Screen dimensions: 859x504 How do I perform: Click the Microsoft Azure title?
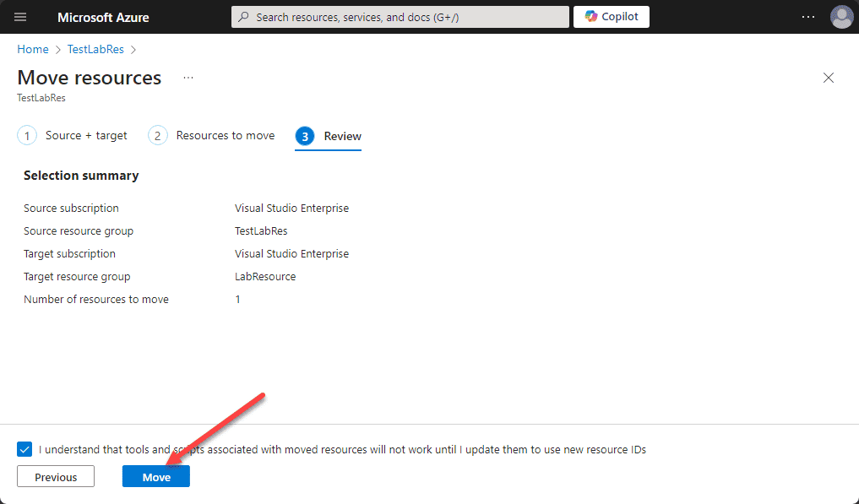pos(103,17)
